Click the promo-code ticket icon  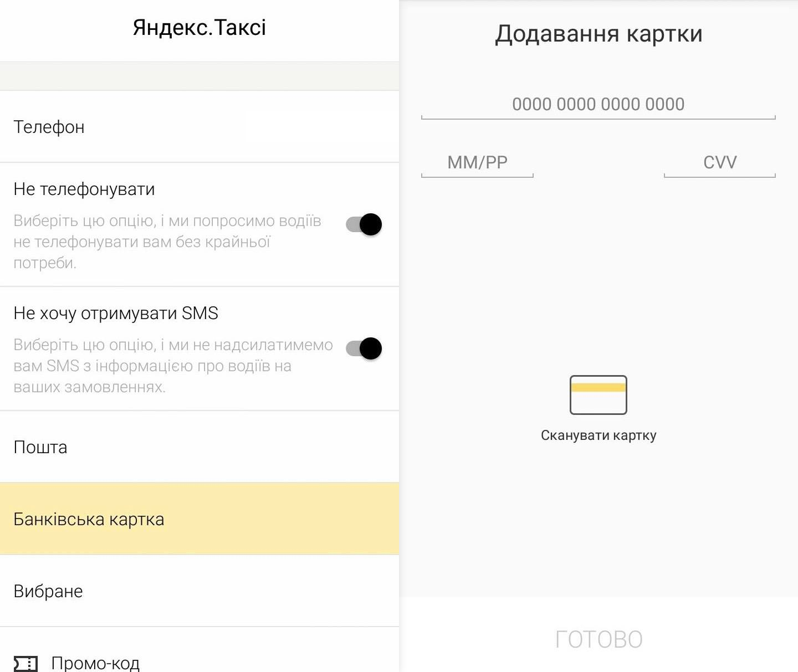click(x=25, y=663)
